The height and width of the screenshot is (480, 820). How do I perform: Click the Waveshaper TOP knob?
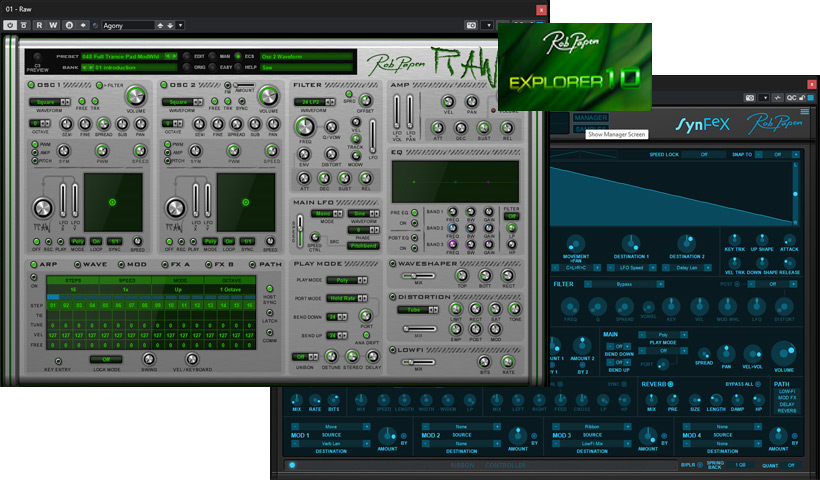(462, 276)
